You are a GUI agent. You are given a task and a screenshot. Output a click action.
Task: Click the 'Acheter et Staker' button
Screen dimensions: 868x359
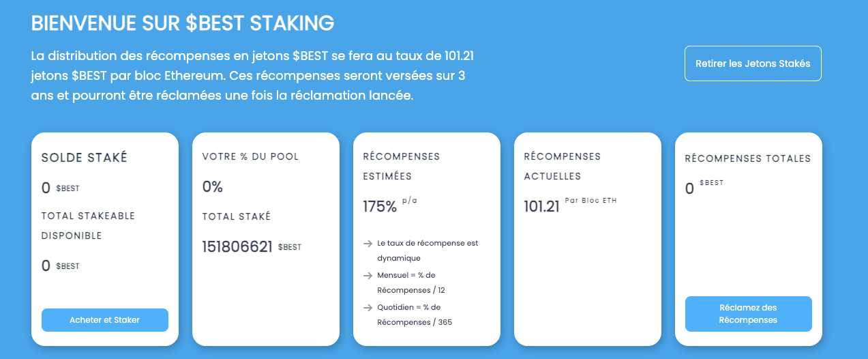pyautogui.click(x=105, y=320)
